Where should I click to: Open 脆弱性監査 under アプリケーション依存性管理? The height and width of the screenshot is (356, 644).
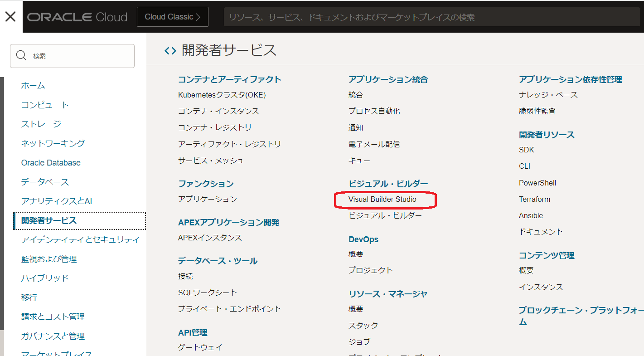coord(535,111)
